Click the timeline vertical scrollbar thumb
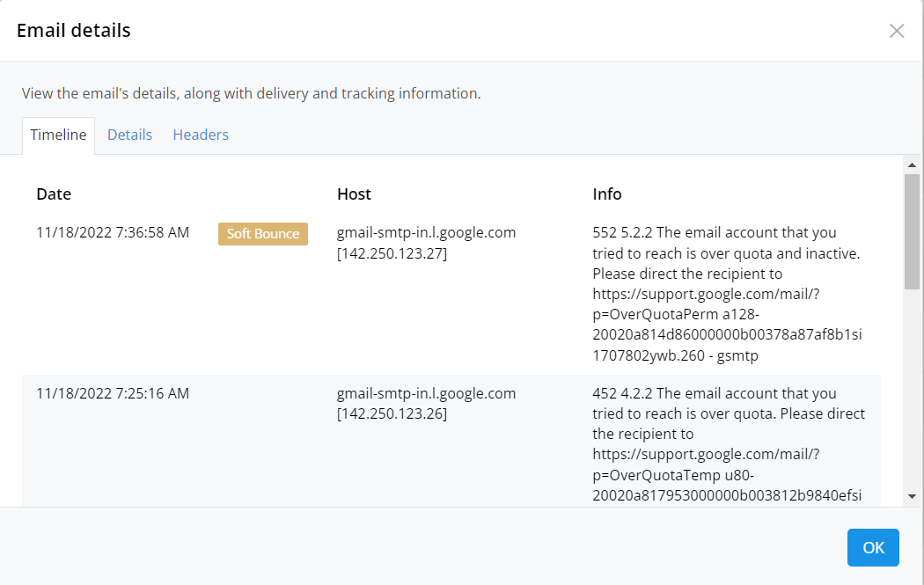The image size is (924, 585). (x=912, y=231)
